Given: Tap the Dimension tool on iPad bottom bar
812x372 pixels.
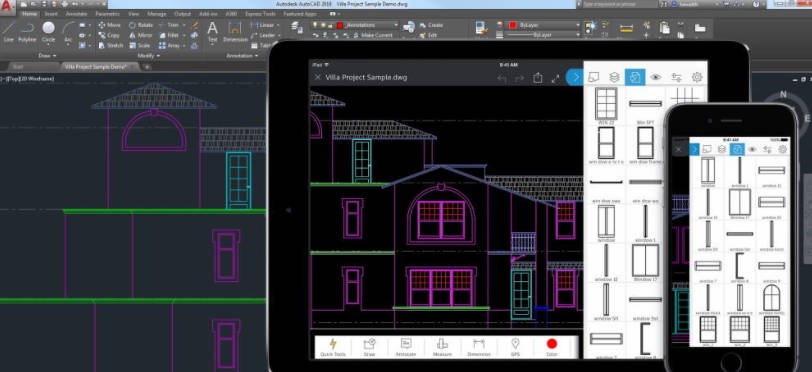Looking at the screenshot, I should 478,347.
